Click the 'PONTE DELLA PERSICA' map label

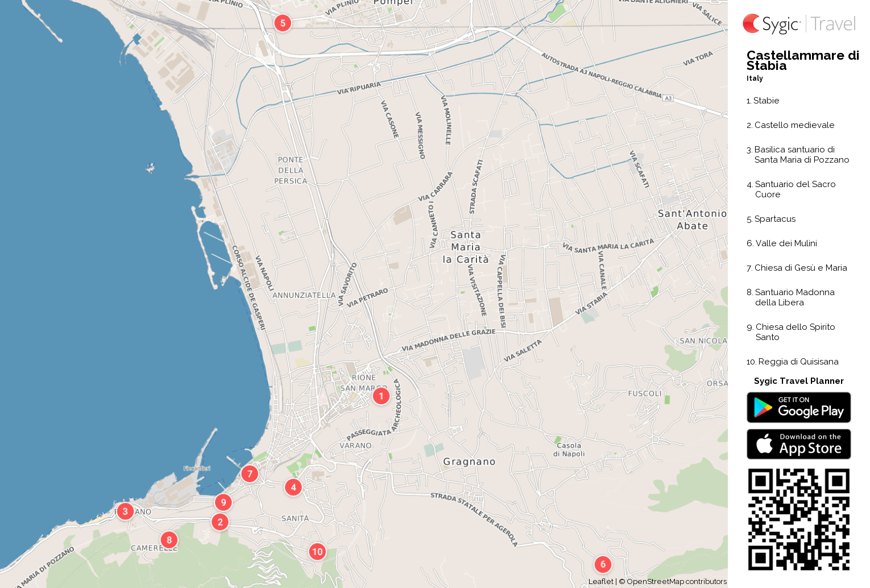(291, 171)
